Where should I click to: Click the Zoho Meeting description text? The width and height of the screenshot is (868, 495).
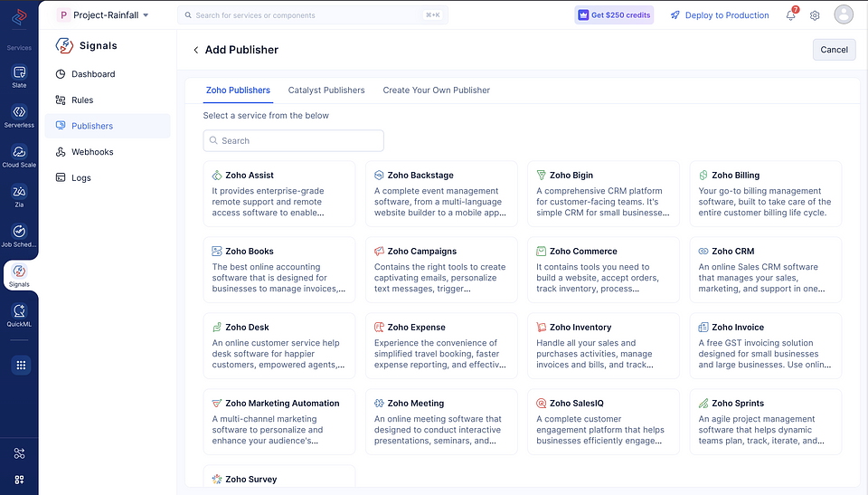pos(438,430)
